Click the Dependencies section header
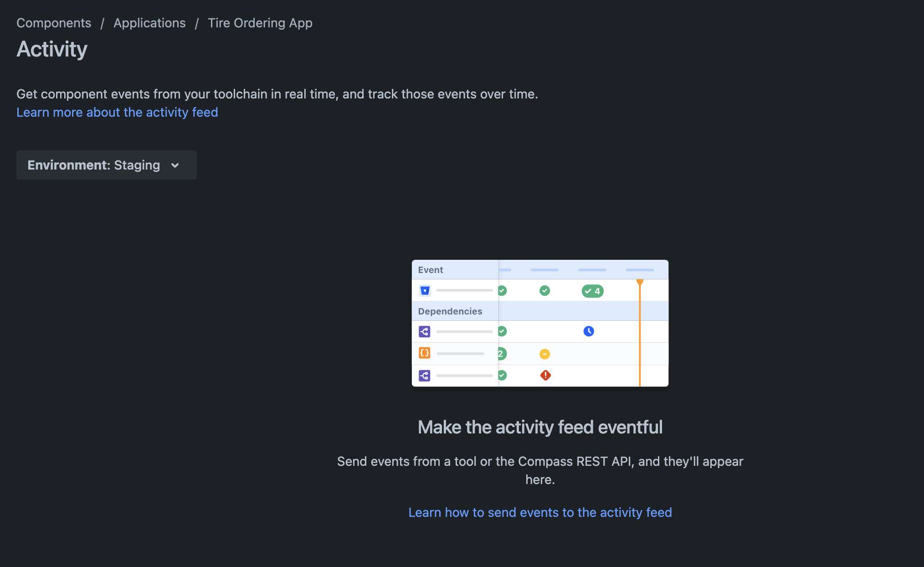 tap(450, 311)
